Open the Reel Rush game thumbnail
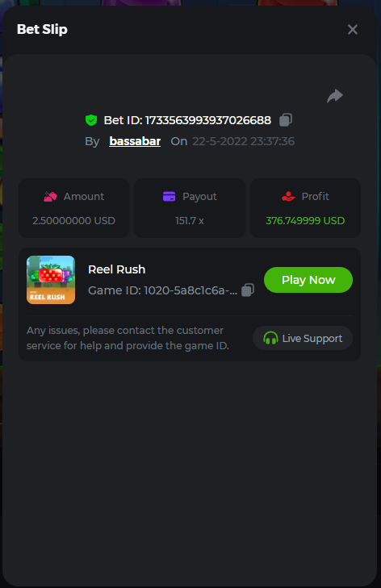 (51, 280)
